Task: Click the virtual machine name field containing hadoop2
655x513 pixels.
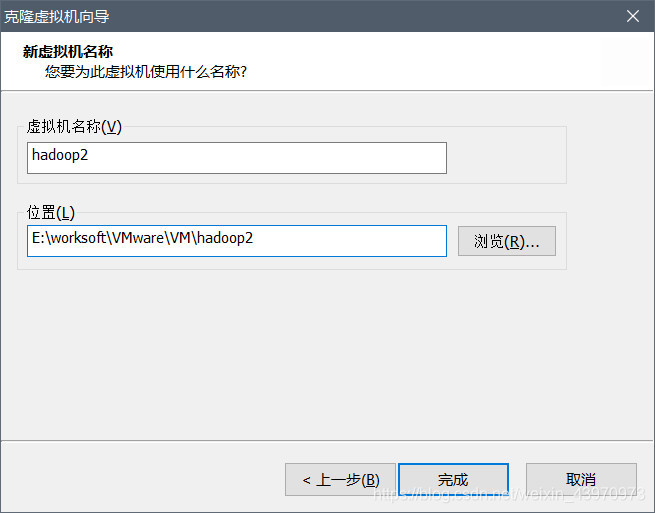Action: tap(237, 158)
